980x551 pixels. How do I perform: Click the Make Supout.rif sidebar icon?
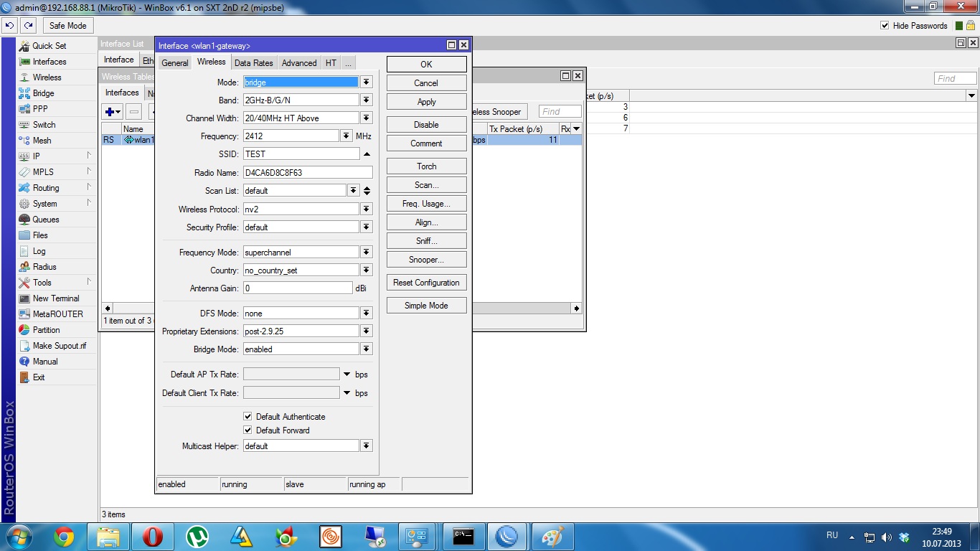pos(25,346)
